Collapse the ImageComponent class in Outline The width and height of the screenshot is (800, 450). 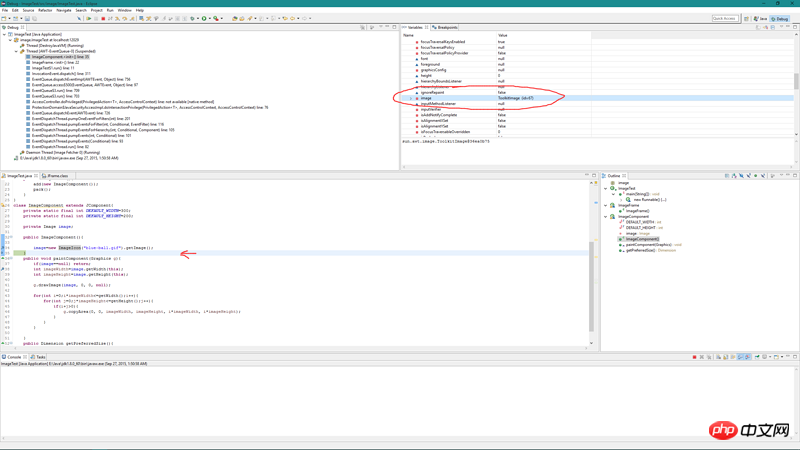click(x=606, y=217)
